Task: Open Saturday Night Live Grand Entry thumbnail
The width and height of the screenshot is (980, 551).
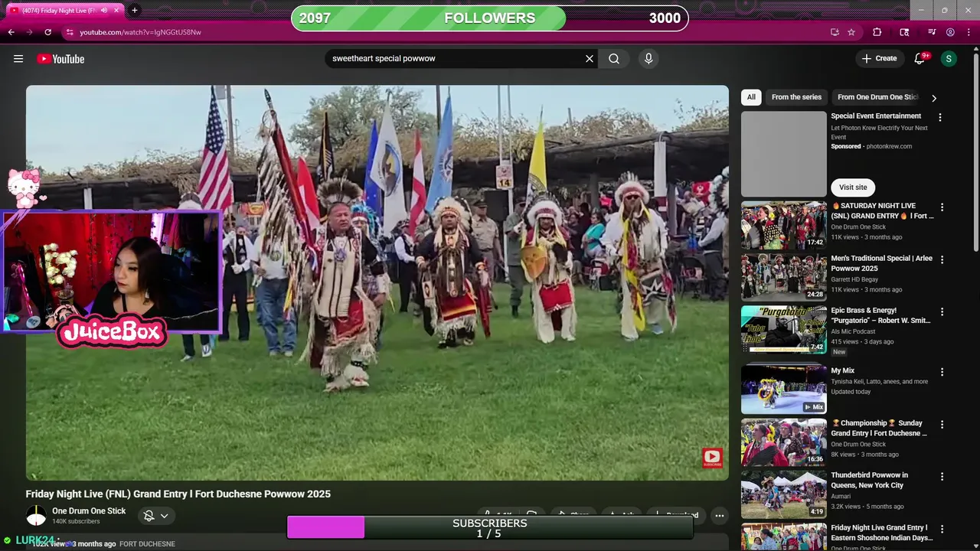Action: click(x=783, y=225)
